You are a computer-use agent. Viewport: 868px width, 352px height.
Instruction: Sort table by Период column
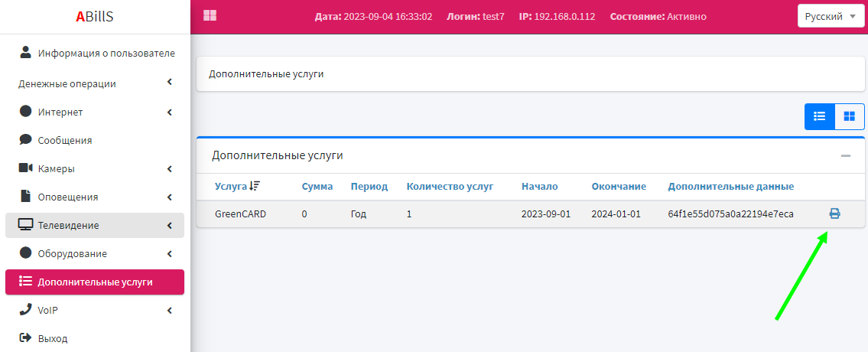point(369,186)
